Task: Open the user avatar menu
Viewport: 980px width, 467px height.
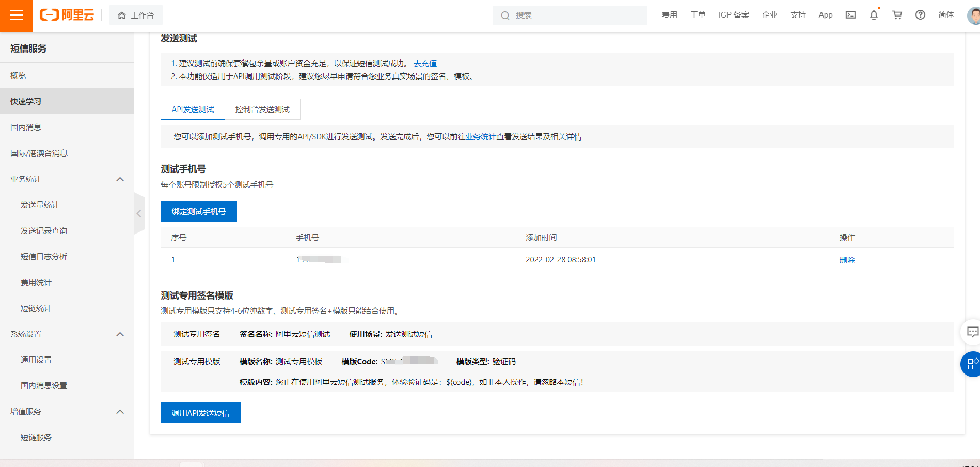Action: (x=973, y=15)
